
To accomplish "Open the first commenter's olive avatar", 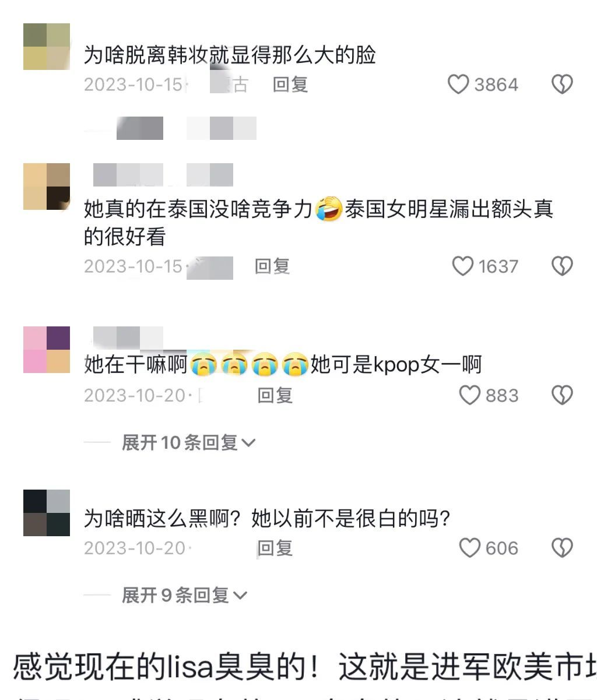I will pos(47,47).
